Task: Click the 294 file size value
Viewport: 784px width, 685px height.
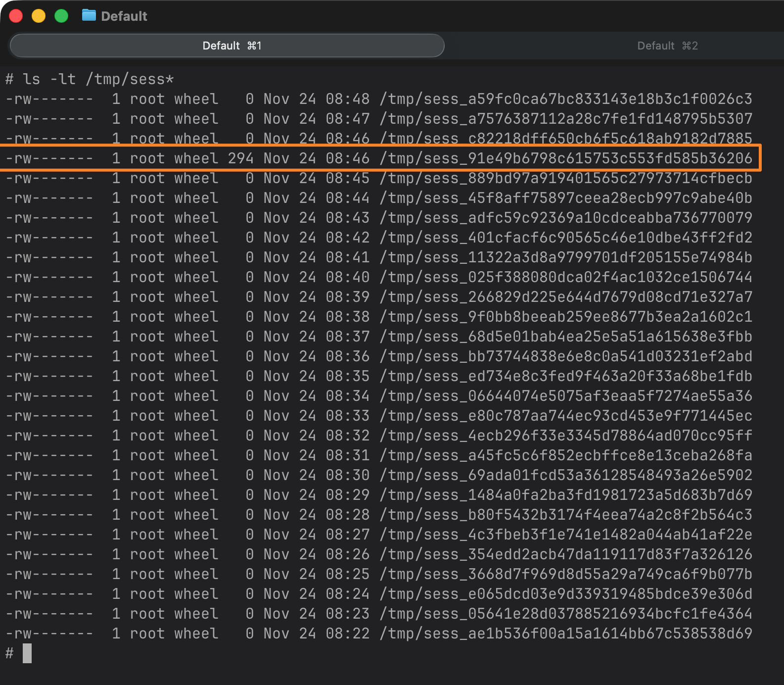Action: click(240, 158)
